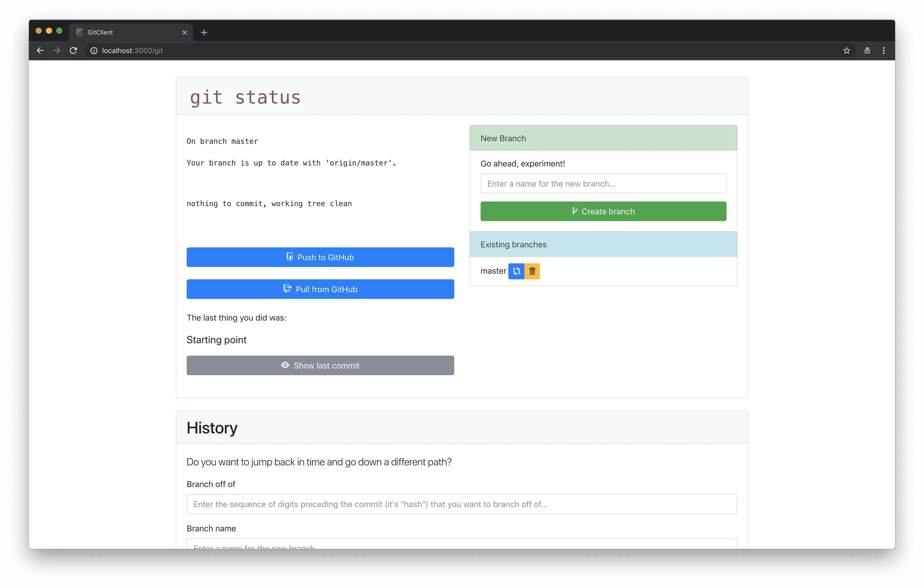Image resolution: width=924 pixels, height=587 pixels.
Task: Click the Pull from GitHub button
Action: click(320, 289)
